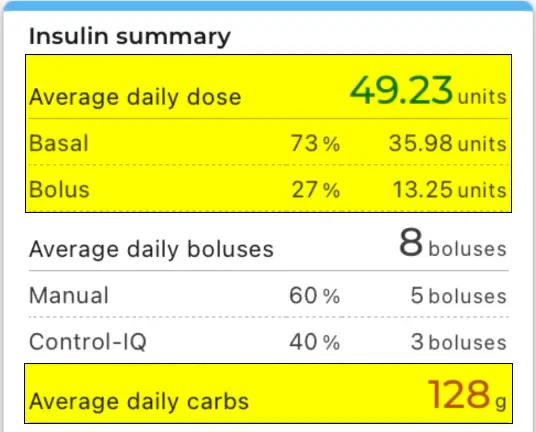
Task: Click the blue header bar of the card
Action: pyautogui.click(x=268, y=6)
